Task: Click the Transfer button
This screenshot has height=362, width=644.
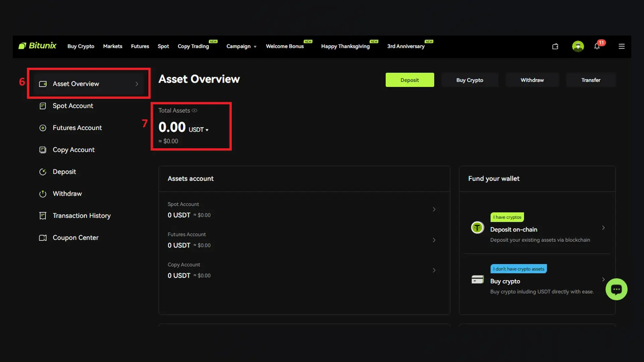Action: click(x=591, y=80)
